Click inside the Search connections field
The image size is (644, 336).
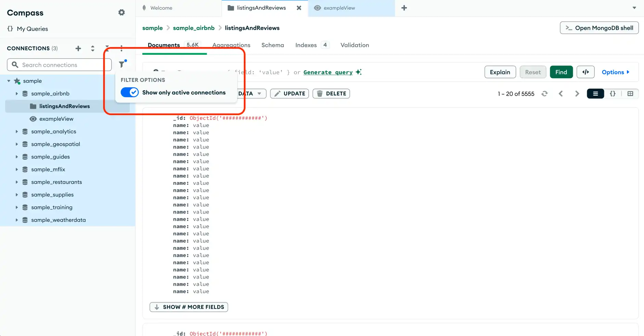coord(59,65)
